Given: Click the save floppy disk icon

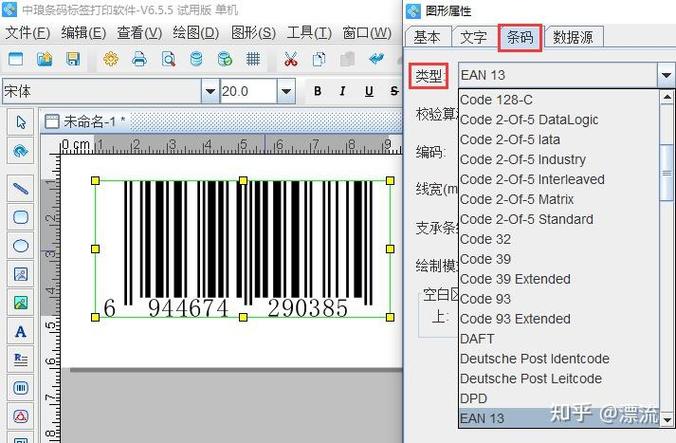Looking at the screenshot, I should 73,59.
